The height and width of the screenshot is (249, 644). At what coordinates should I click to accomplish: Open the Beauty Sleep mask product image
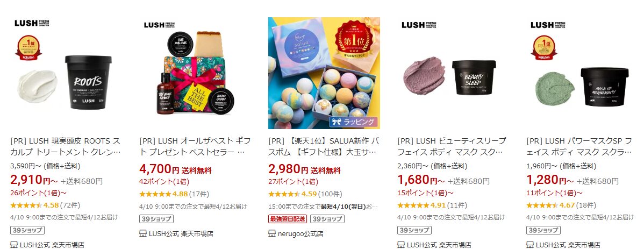pyautogui.click(x=453, y=73)
